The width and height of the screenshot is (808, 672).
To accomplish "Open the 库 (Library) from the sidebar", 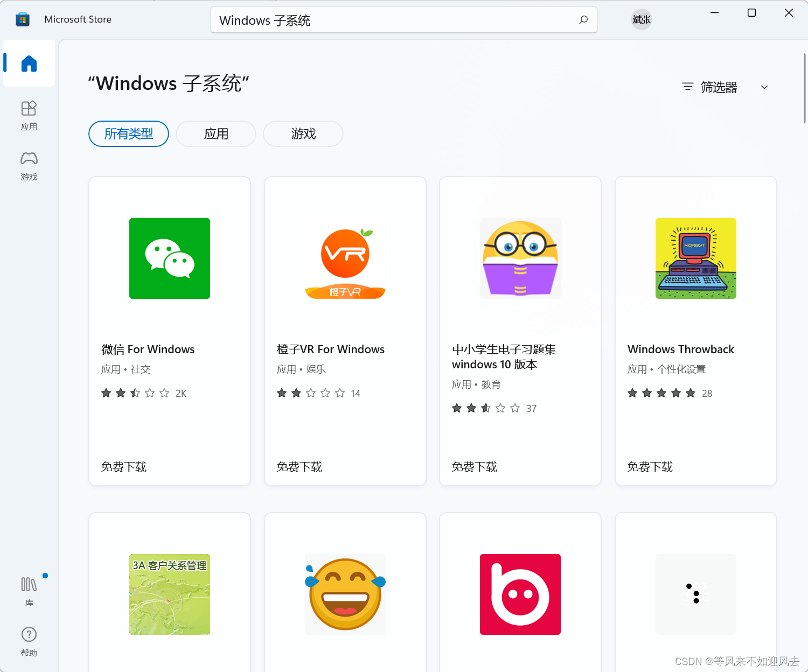I will pyautogui.click(x=29, y=589).
